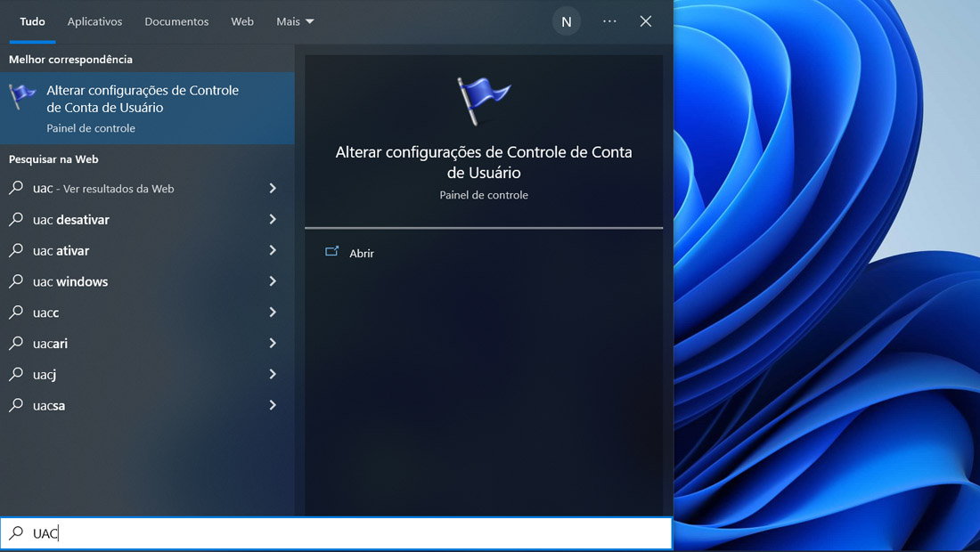Image resolution: width=980 pixels, height=552 pixels.
Task: Select the 'uac - Ver resultados da Web' suggestion
Action: 147,188
